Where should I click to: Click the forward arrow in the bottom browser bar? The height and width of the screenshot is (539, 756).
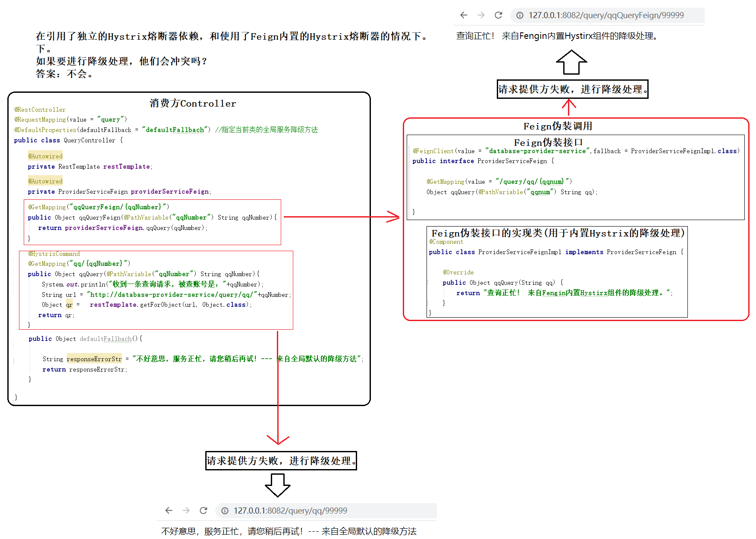tap(186, 511)
